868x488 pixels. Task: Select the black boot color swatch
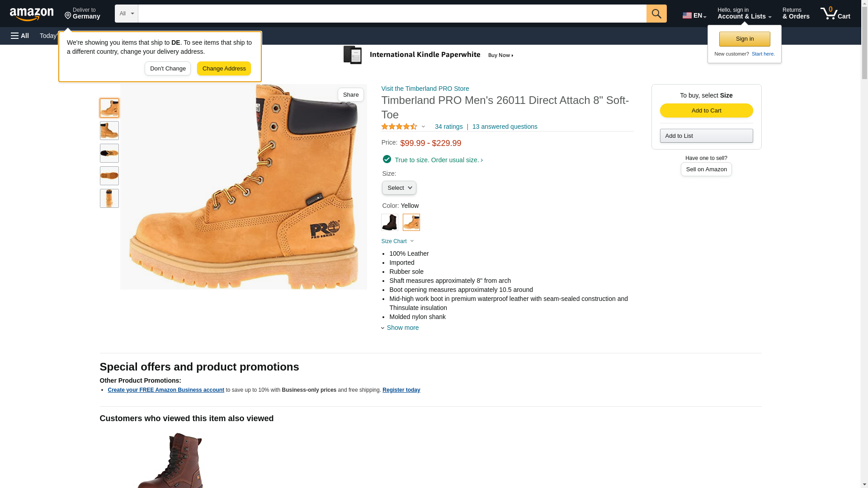[389, 222]
